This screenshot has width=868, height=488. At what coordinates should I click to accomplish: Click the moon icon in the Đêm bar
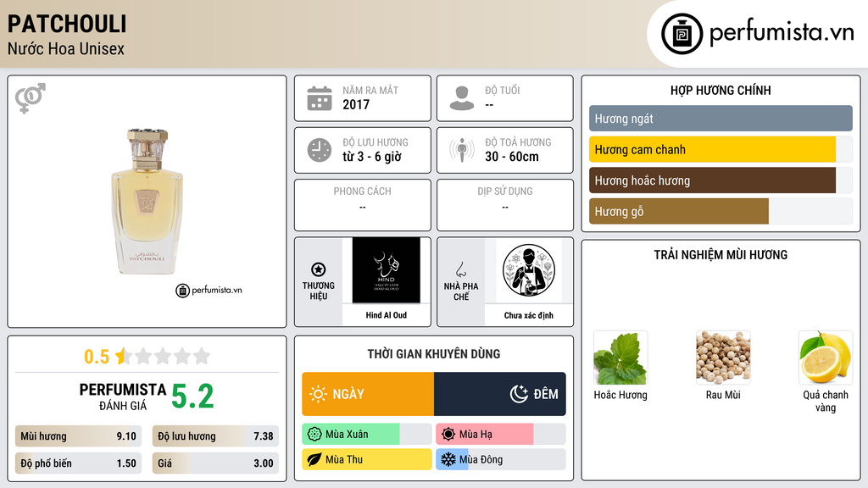coord(519,394)
